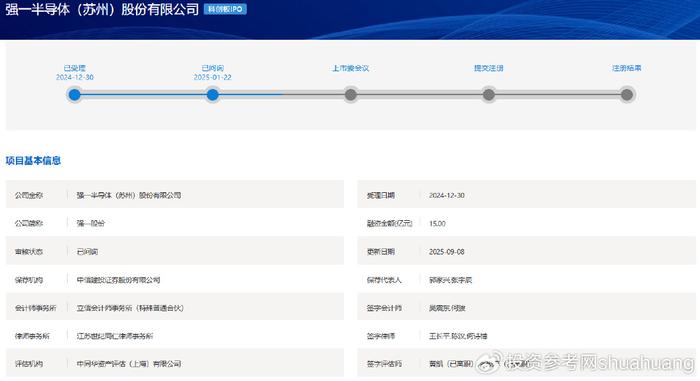Click the company title in the blue header
The image size is (700, 381).
[102, 9]
